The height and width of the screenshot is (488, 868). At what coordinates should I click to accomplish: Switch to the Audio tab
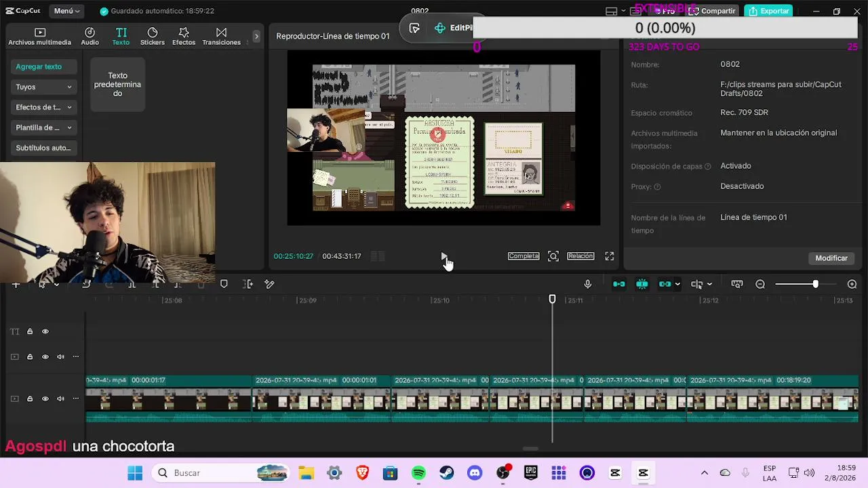90,37
